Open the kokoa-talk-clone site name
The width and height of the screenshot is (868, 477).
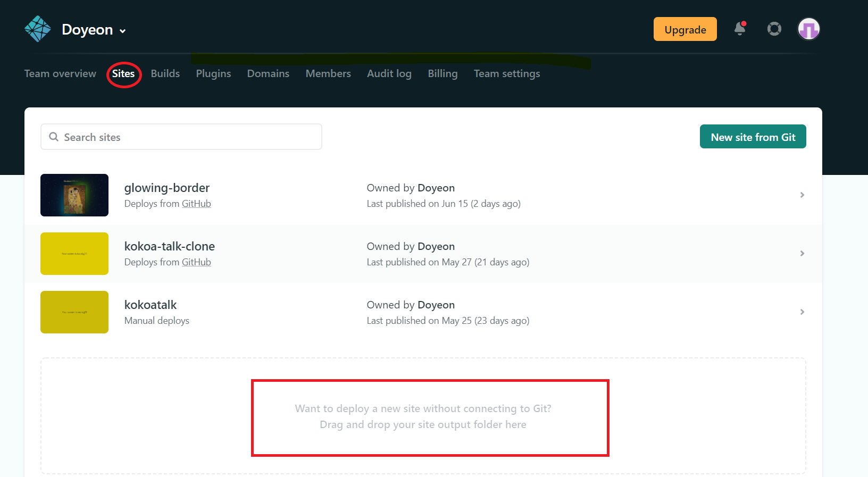[170, 246]
